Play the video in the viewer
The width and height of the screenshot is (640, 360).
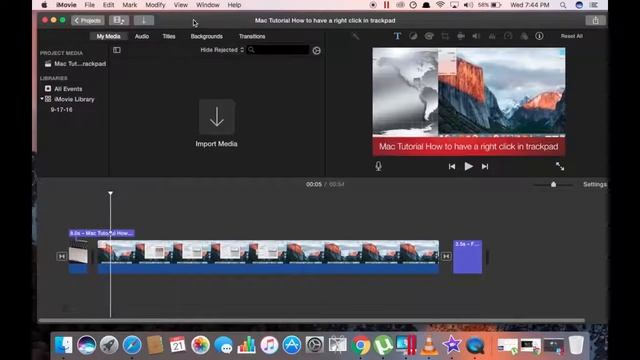pos(469,166)
